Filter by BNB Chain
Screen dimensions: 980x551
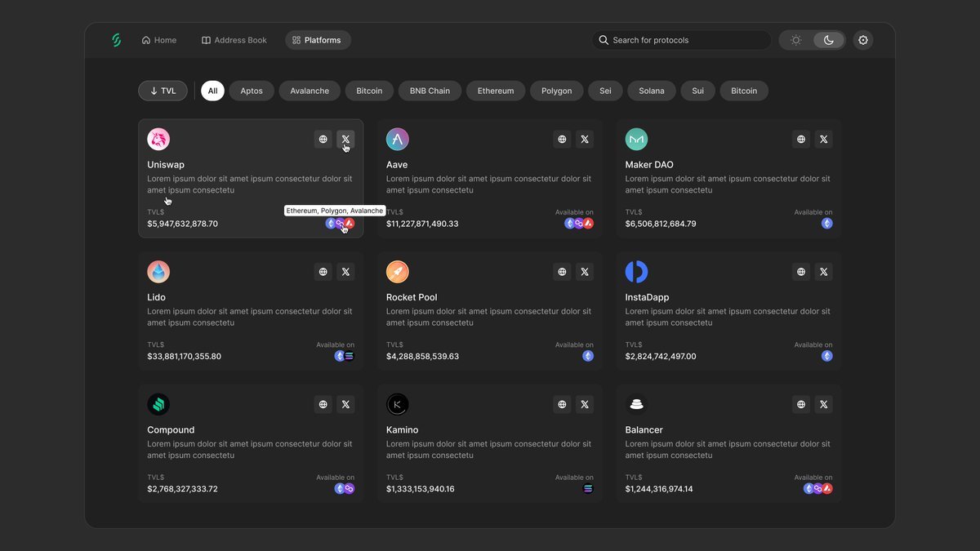[x=430, y=91]
